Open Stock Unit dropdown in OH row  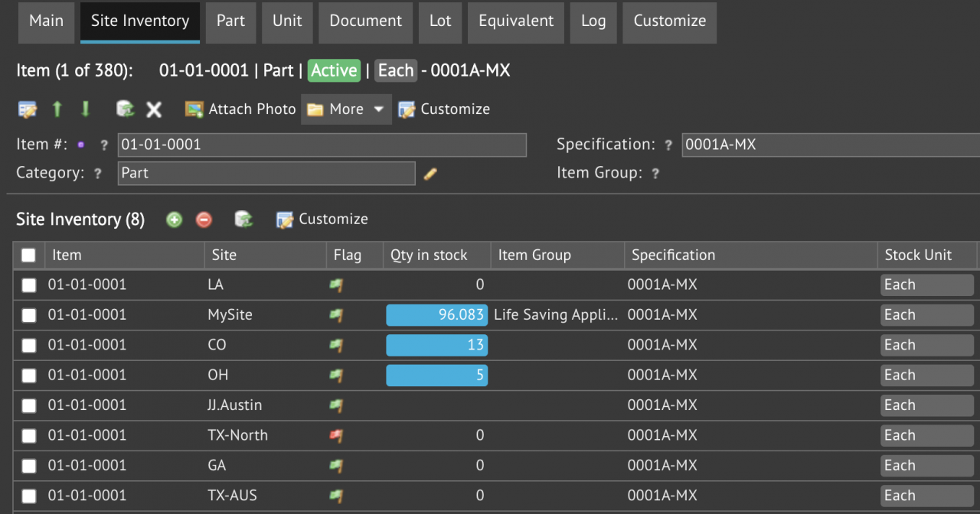pyautogui.click(x=926, y=376)
